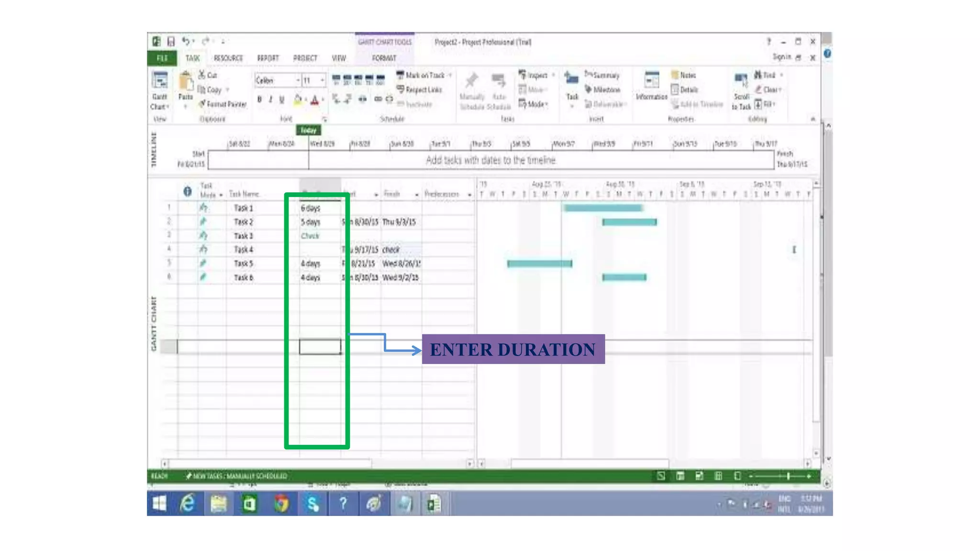Image resolution: width=980 pixels, height=551 pixels.
Task: Switch to the RESOURCE ribbon tab
Action: click(x=228, y=58)
